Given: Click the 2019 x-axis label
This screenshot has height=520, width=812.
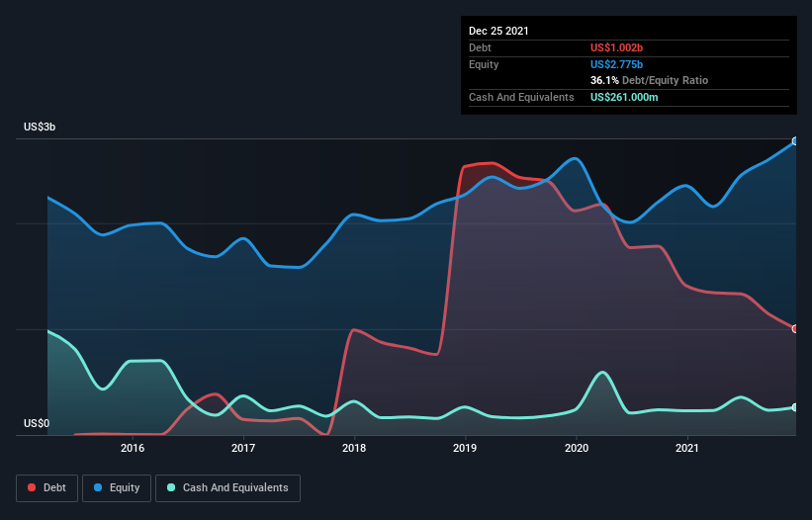Looking at the screenshot, I should coord(465,449).
